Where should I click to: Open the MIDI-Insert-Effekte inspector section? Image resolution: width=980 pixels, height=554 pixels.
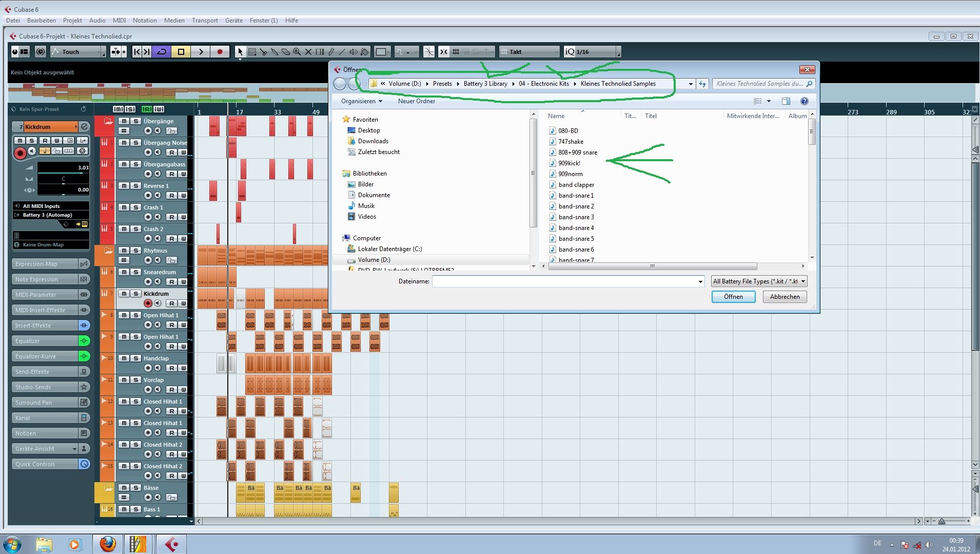click(45, 310)
